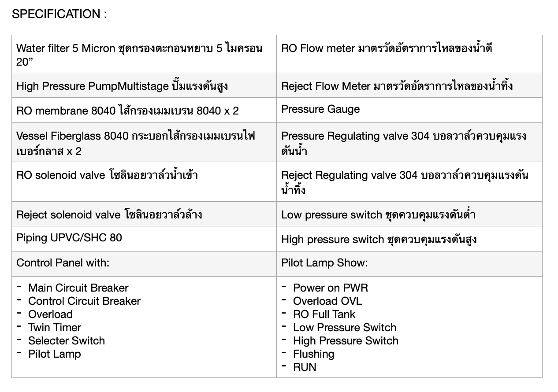Select the Vessel Fiberglass 8040 cell
This screenshot has width=558, height=392.
click(x=144, y=142)
